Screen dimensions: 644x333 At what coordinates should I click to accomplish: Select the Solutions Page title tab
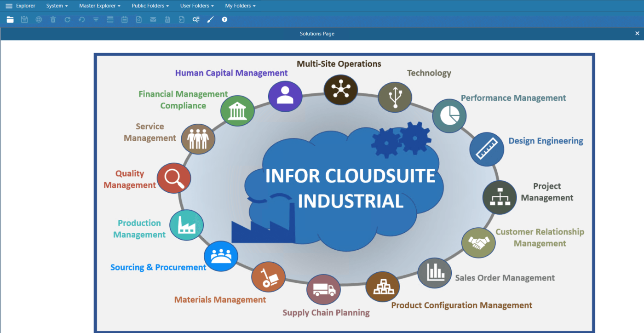click(317, 34)
